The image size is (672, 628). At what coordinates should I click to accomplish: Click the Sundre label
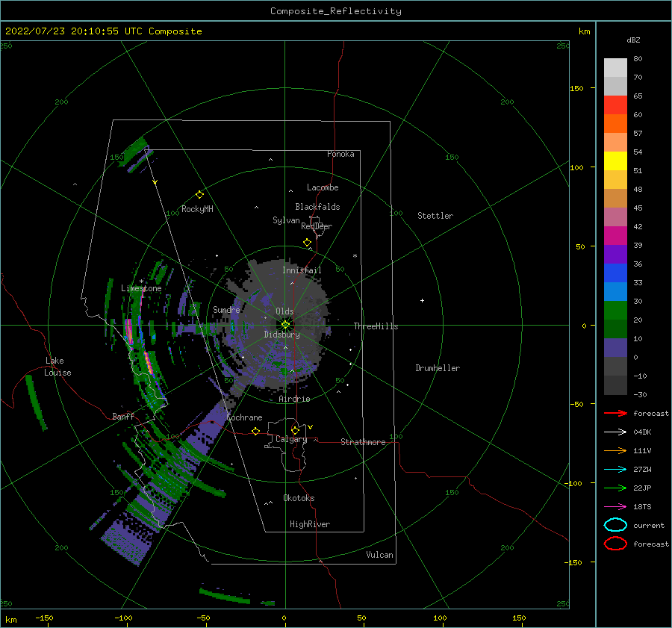tap(226, 309)
